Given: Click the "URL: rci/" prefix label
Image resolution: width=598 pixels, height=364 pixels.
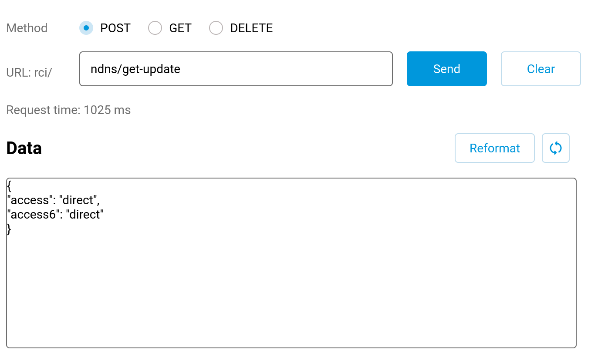Looking at the screenshot, I should click(29, 72).
